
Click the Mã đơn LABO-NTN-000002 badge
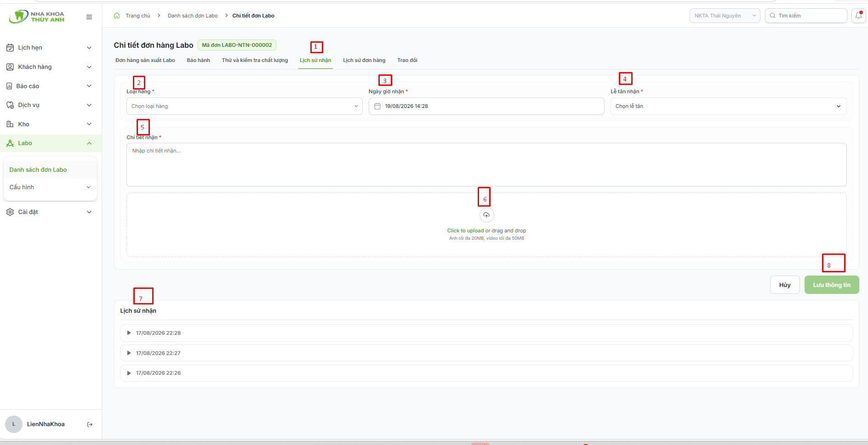pyautogui.click(x=237, y=45)
